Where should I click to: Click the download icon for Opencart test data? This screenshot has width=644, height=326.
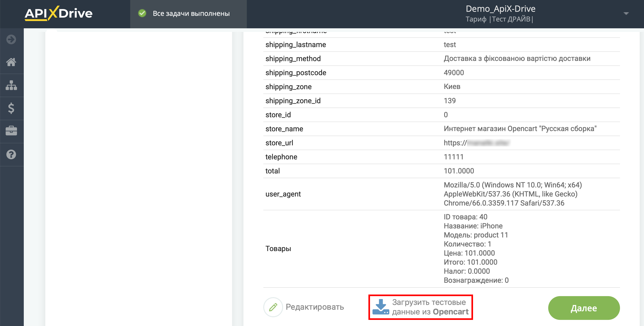coord(381,307)
